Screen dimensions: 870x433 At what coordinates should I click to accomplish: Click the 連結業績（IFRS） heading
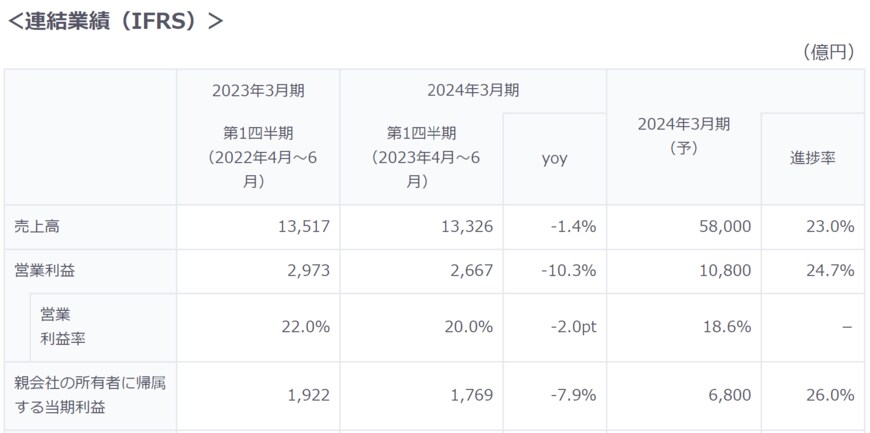pos(115,21)
